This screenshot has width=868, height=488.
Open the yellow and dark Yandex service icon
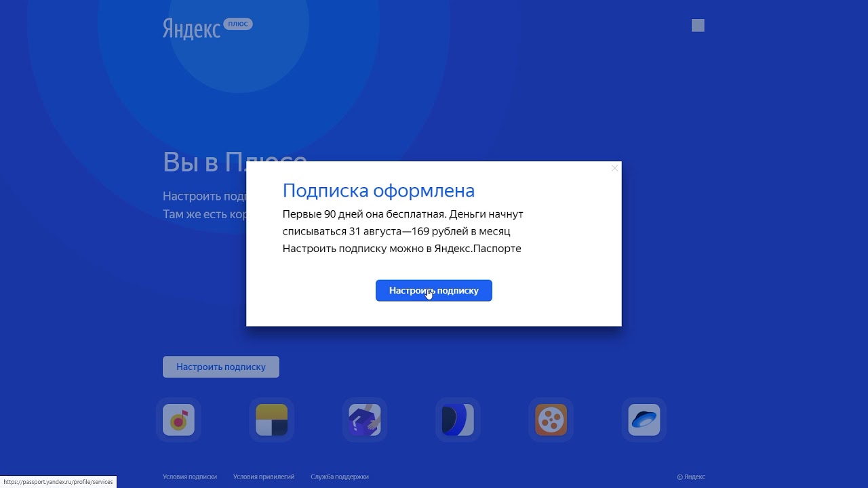pos(272,420)
